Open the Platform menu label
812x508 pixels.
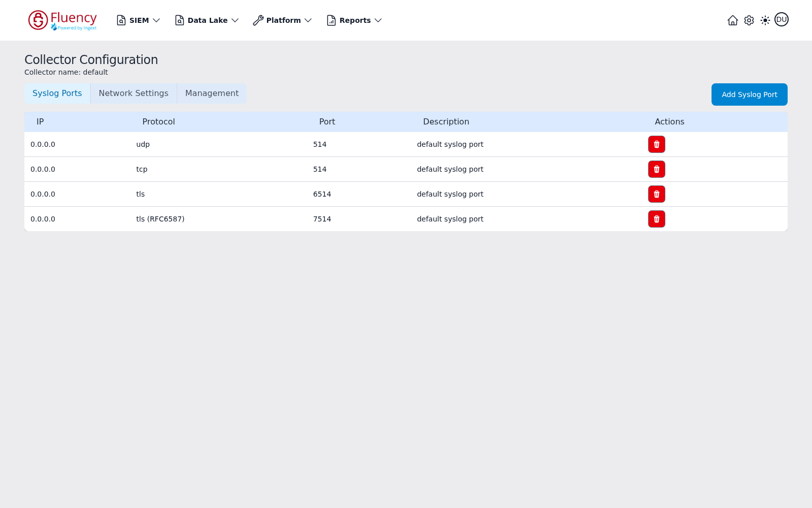284,20
